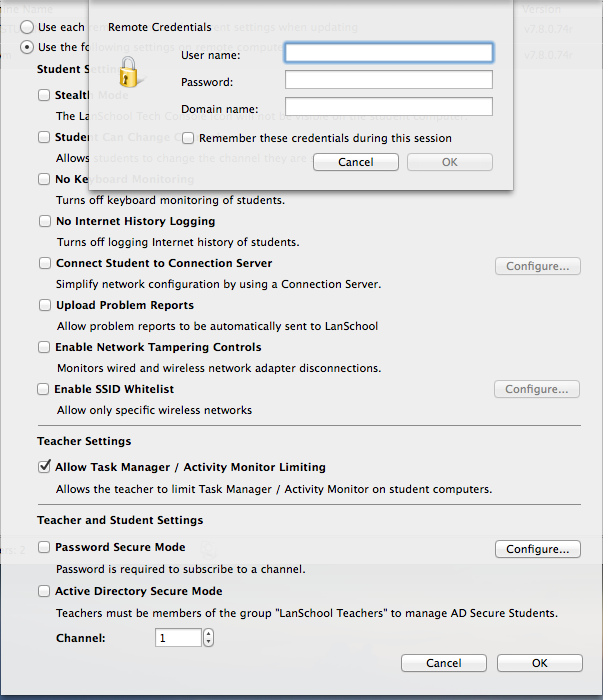Viewport: 603px width, 700px height.
Task: Click the Channel stepper arrows
Action: (x=208, y=638)
